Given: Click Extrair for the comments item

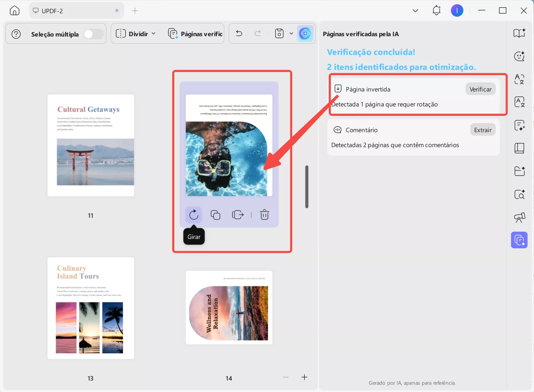Looking at the screenshot, I should pos(483,130).
